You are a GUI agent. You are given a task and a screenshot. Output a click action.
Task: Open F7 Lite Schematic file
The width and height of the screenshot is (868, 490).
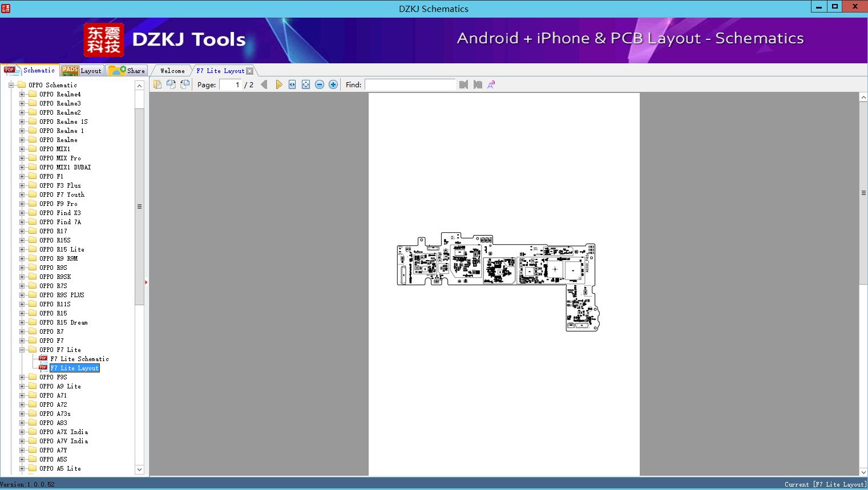(x=79, y=359)
